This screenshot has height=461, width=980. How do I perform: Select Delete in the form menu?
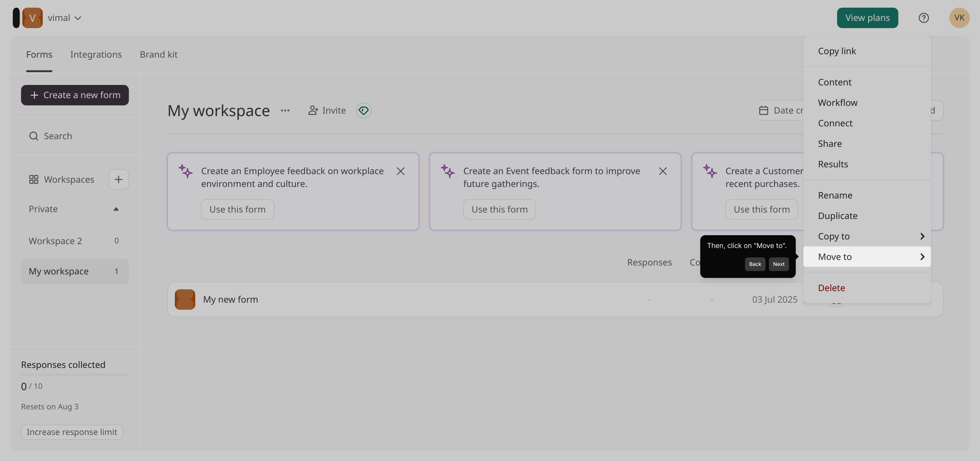point(867,288)
